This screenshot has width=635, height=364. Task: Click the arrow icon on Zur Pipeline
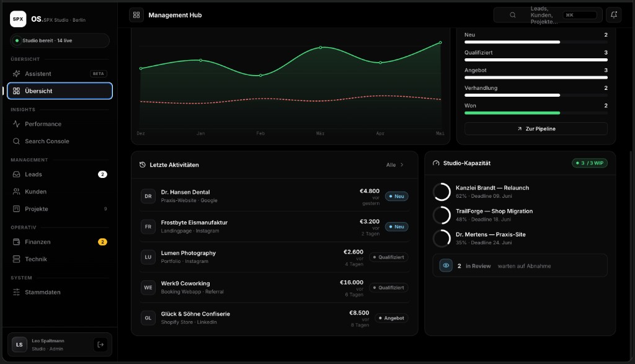point(520,129)
